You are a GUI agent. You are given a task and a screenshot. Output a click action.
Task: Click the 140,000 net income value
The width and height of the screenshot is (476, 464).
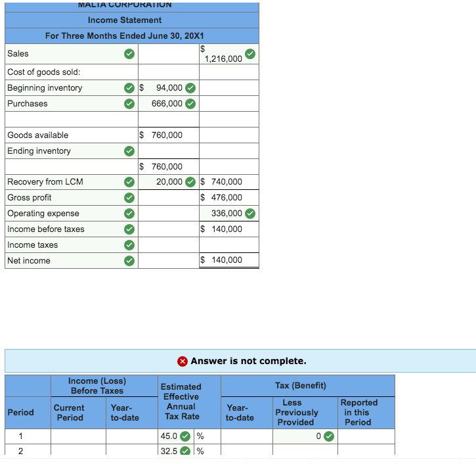[x=227, y=260]
